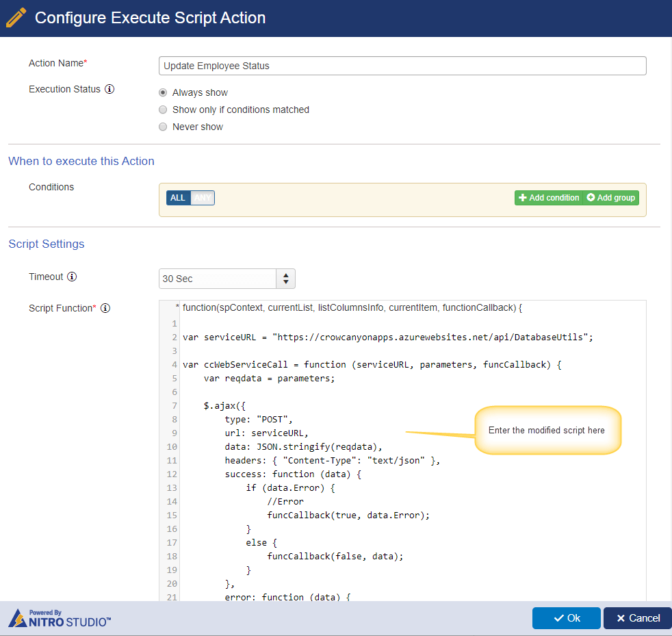Click the circled plus icon on Add group

pyautogui.click(x=591, y=197)
